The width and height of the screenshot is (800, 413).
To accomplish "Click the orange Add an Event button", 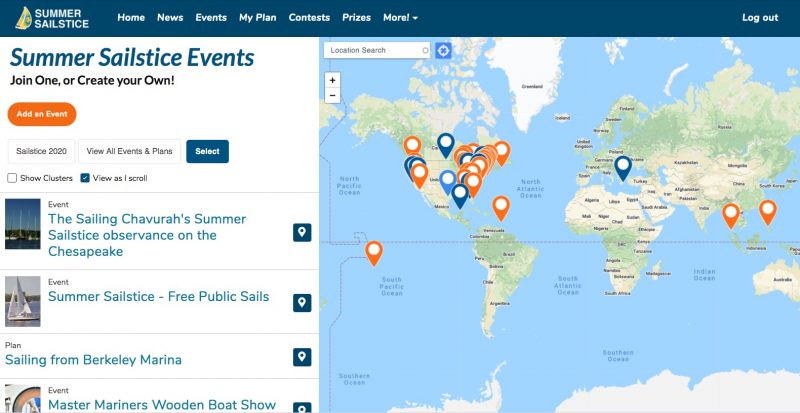I will coord(42,114).
